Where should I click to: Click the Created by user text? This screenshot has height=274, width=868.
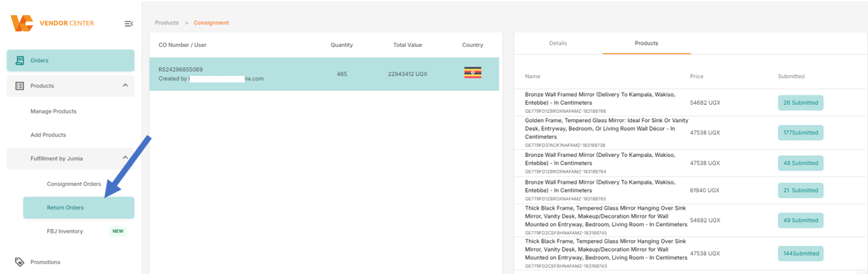[x=211, y=79]
